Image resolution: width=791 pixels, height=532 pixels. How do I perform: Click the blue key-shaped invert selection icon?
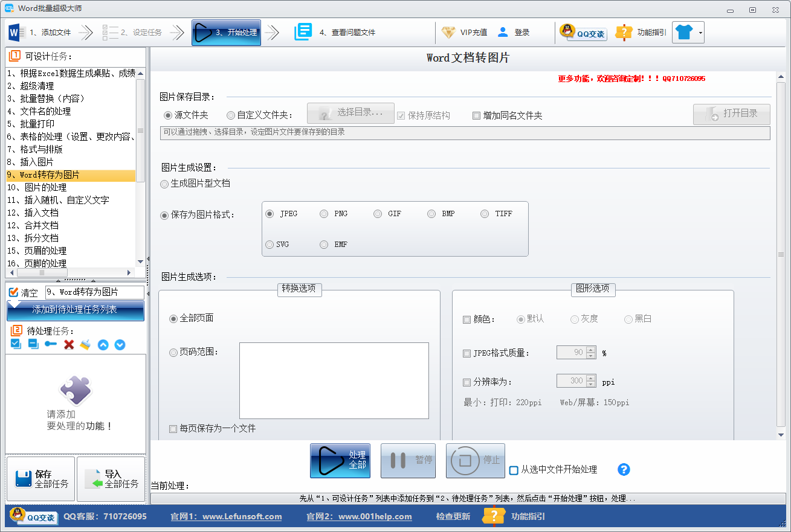pyautogui.click(x=51, y=344)
